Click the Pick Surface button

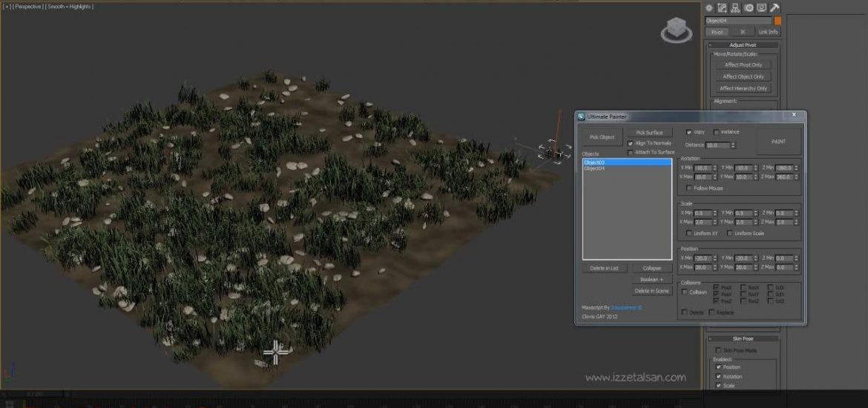click(x=649, y=132)
